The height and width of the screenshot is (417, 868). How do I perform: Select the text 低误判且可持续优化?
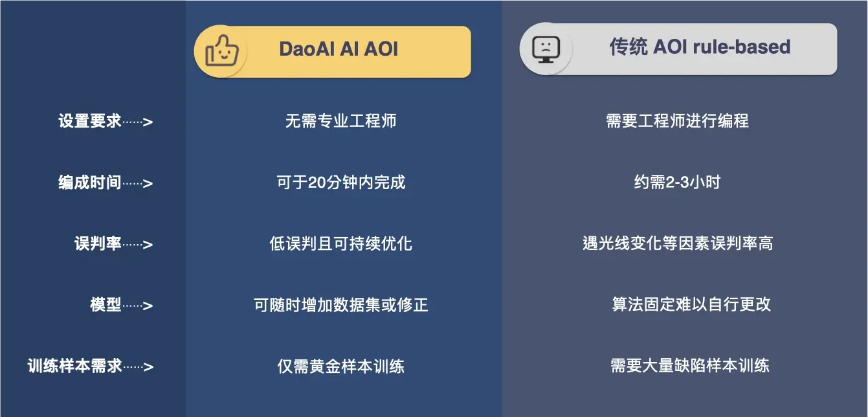[x=340, y=243]
